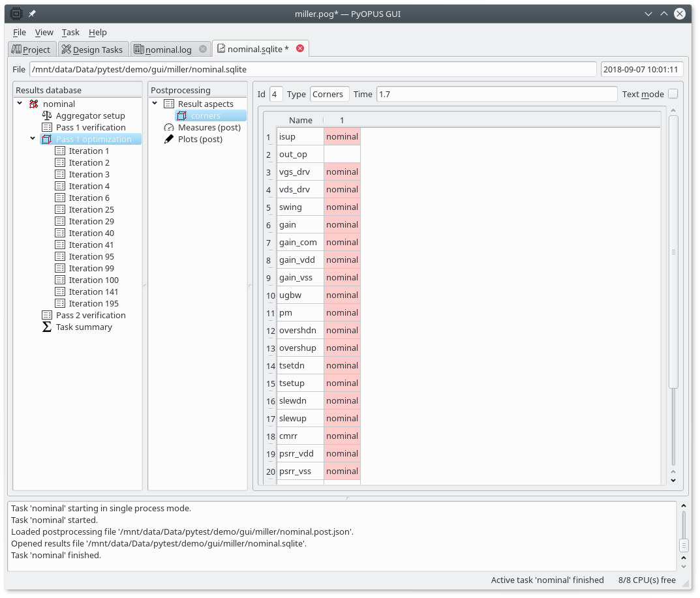Click the Measures (post) gauge icon
This screenshot has height=598, width=700.
(x=169, y=127)
